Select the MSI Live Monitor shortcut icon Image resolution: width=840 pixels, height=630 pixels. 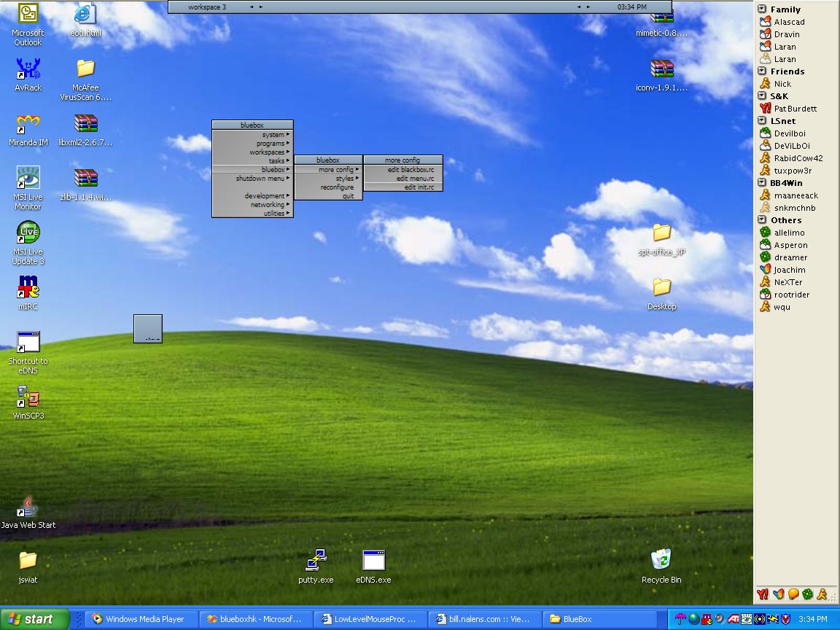[x=28, y=188]
